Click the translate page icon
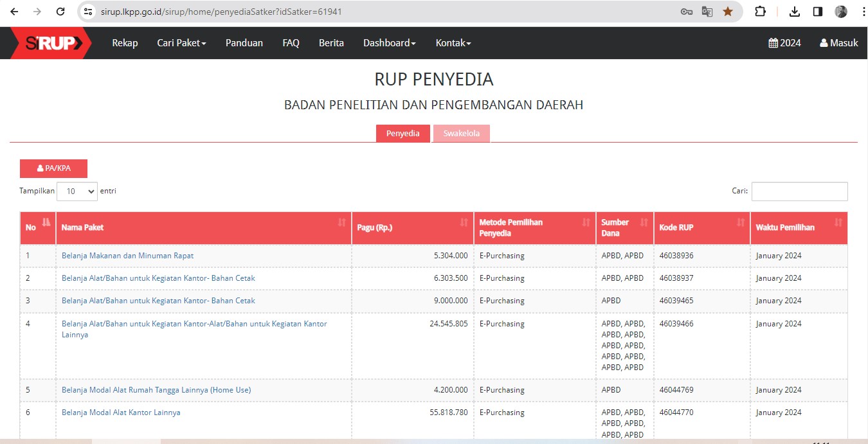 [x=707, y=12]
